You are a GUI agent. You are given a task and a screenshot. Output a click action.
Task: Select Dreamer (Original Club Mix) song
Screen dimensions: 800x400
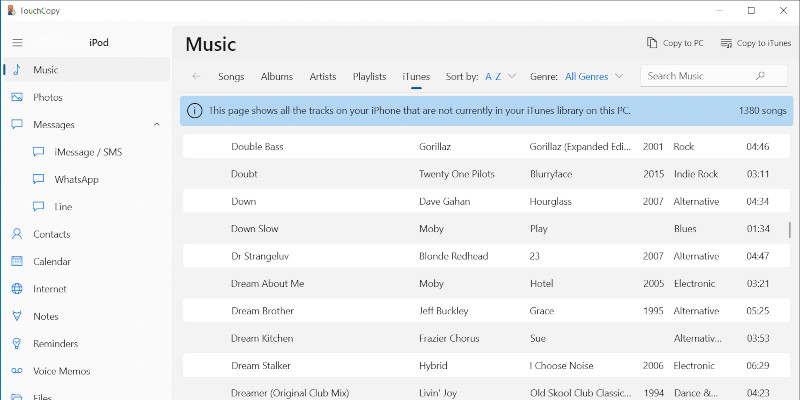(290, 393)
